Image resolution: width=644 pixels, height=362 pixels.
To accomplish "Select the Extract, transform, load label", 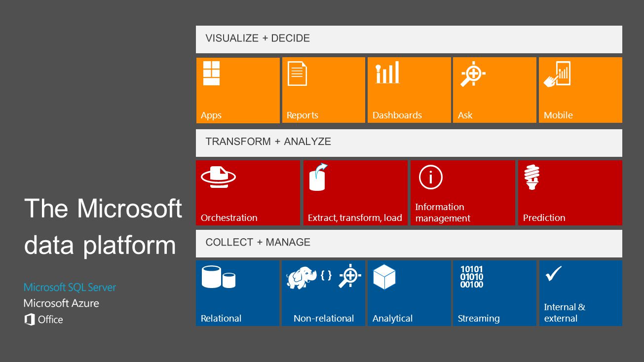I will click(x=355, y=217).
